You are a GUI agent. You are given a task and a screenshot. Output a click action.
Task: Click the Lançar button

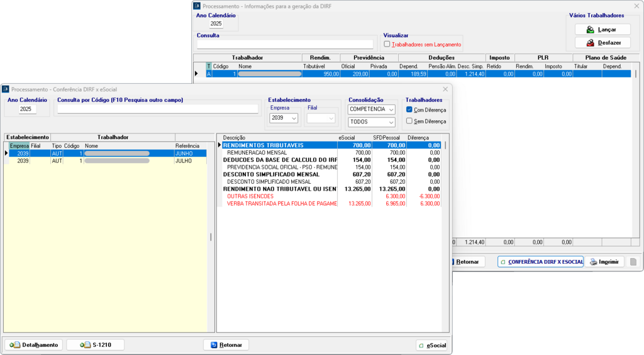tap(602, 30)
